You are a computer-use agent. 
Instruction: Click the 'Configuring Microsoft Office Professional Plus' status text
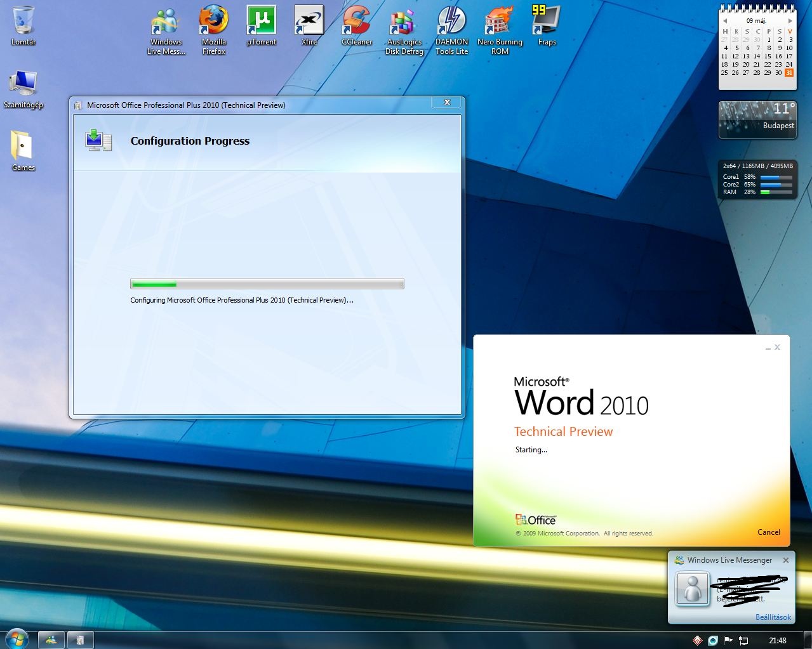tap(242, 300)
